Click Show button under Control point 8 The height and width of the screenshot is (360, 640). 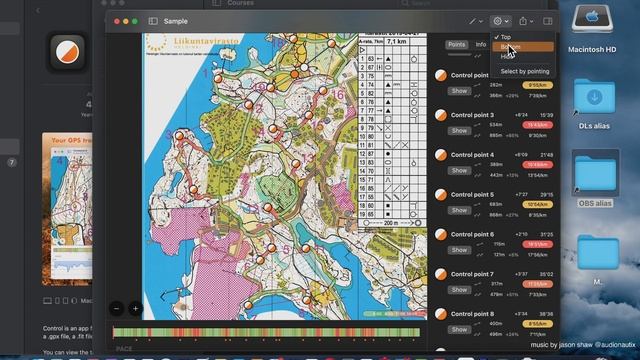point(459,329)
